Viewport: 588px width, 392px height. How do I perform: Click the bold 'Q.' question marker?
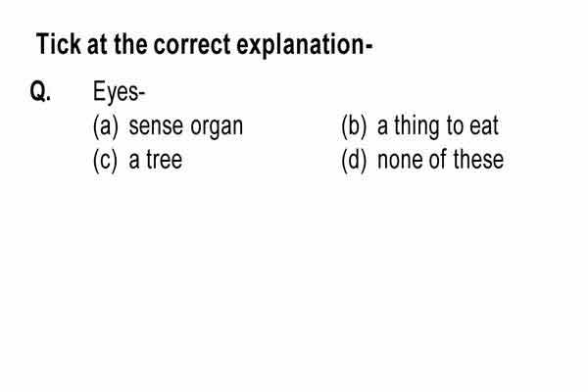40,91
